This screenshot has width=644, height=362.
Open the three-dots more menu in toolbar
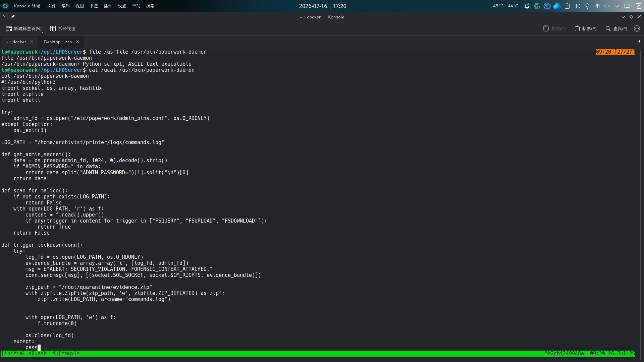[637, 28]
